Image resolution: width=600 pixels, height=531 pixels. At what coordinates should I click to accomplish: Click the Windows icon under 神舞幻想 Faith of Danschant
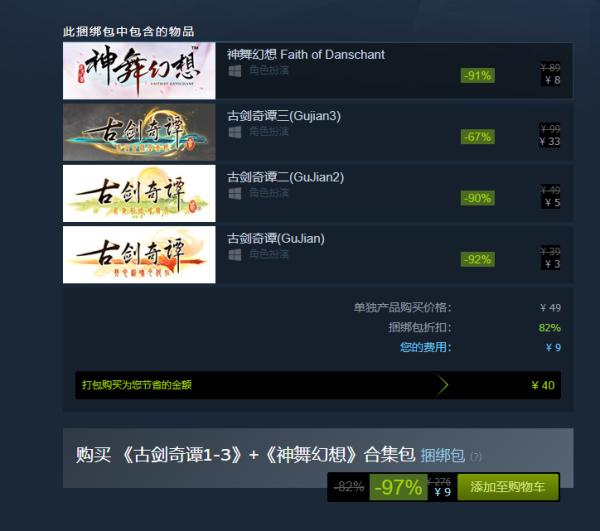point(235,71)
